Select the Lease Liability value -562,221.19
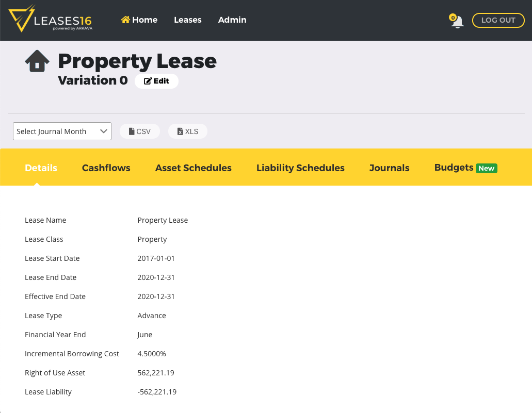This screenshot has width=532, height=413. pos(157,391)
